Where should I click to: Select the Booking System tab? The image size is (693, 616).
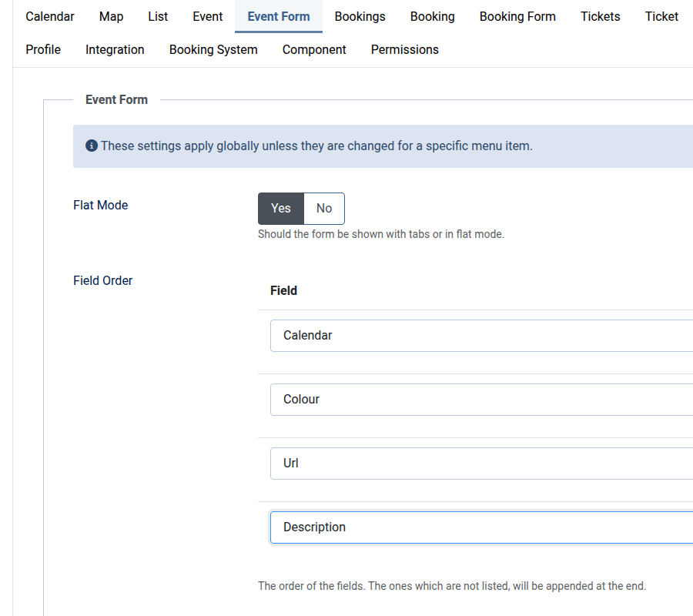pyautogui.click(x=213, y=49)
